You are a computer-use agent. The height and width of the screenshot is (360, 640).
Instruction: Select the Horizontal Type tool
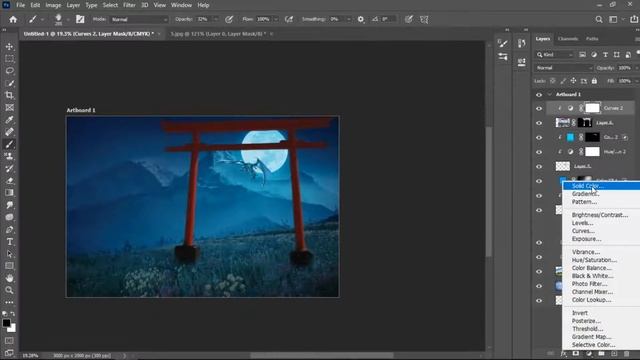(9, 242)
